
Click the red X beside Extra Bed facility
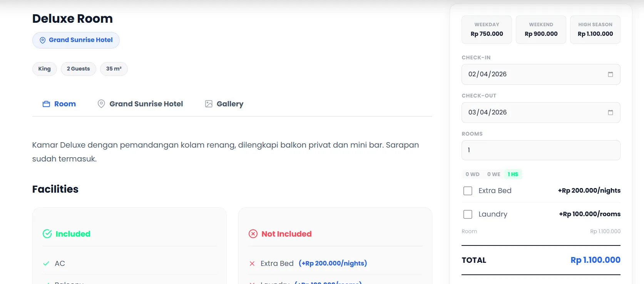[x=252, y=264]
